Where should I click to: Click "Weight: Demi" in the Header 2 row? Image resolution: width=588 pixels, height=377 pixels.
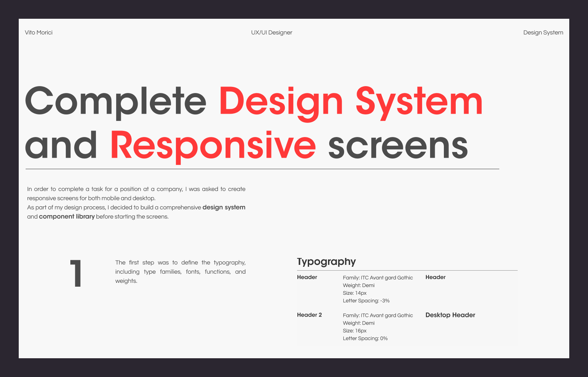click(359, 323)
